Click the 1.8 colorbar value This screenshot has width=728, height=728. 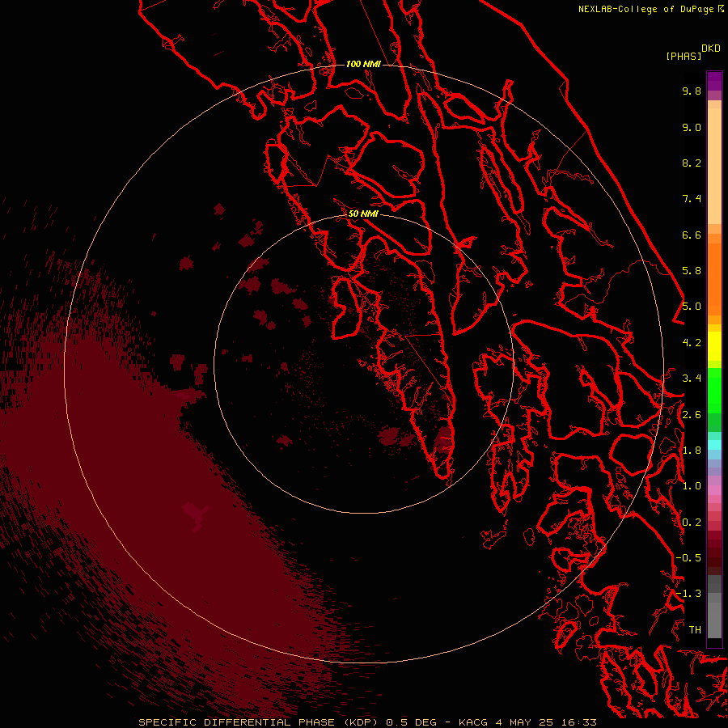pos(692,451)
